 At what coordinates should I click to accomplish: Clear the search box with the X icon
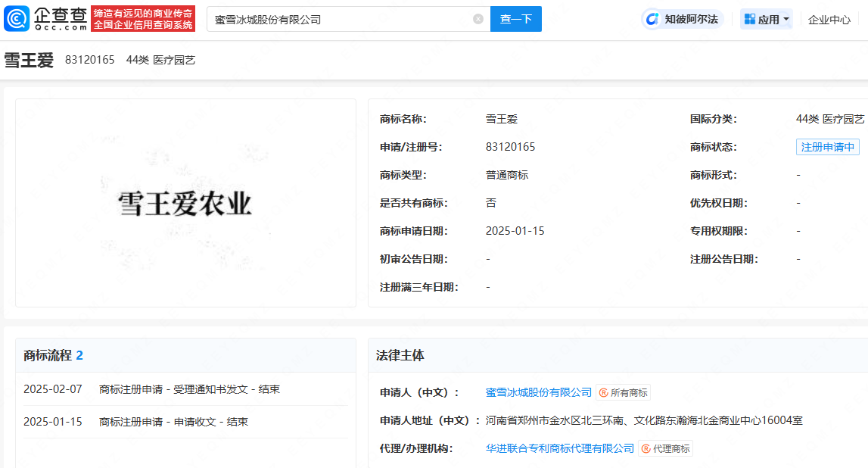point(478,20)
